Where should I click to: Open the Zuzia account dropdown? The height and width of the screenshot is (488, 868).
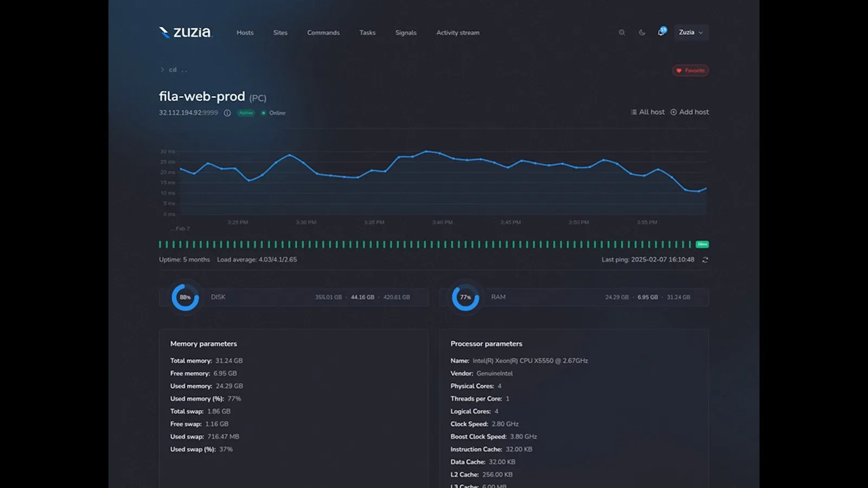pos(691,33)
